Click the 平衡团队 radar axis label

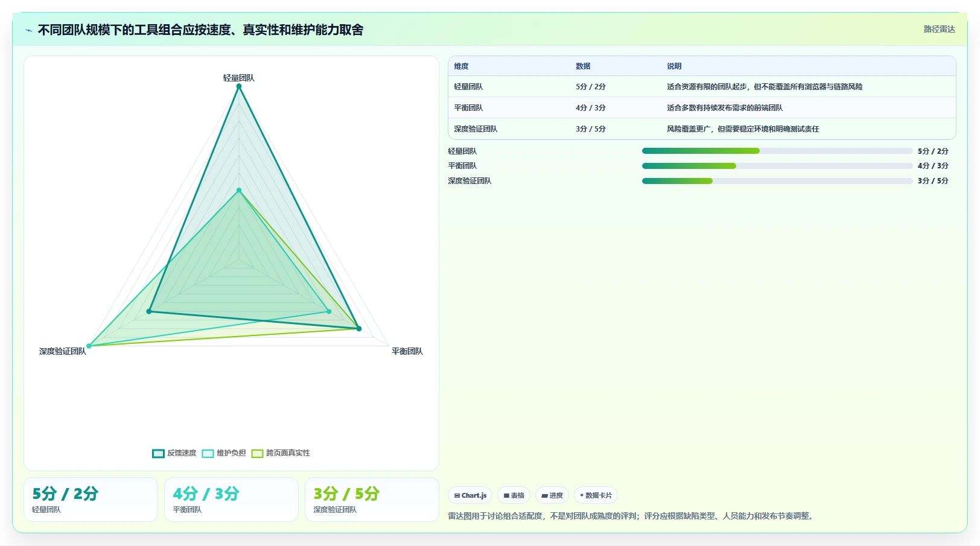point(407,351)
